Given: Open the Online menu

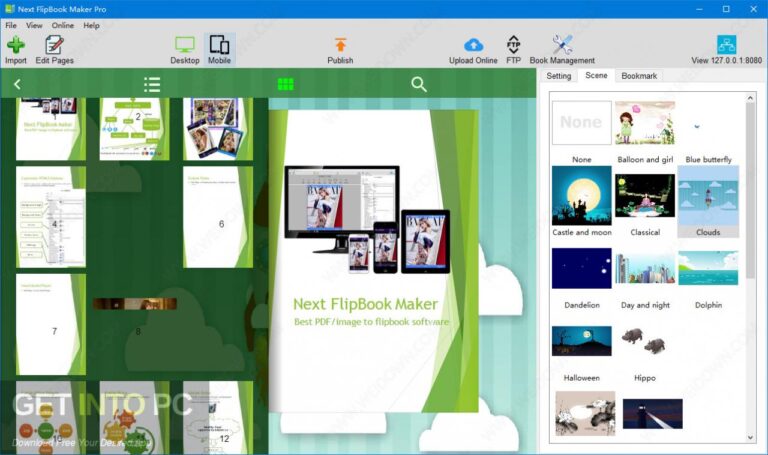Looking at the screenshot, I should pyautogui.click(x=63, y=25).
